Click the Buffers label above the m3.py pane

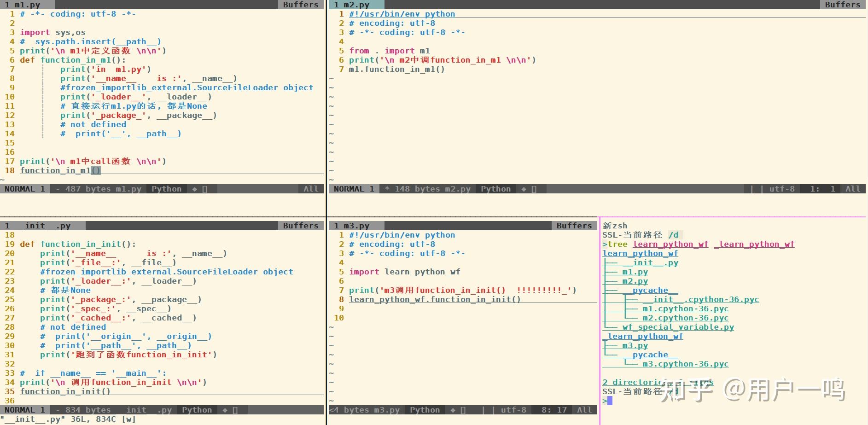pos(574,226)
